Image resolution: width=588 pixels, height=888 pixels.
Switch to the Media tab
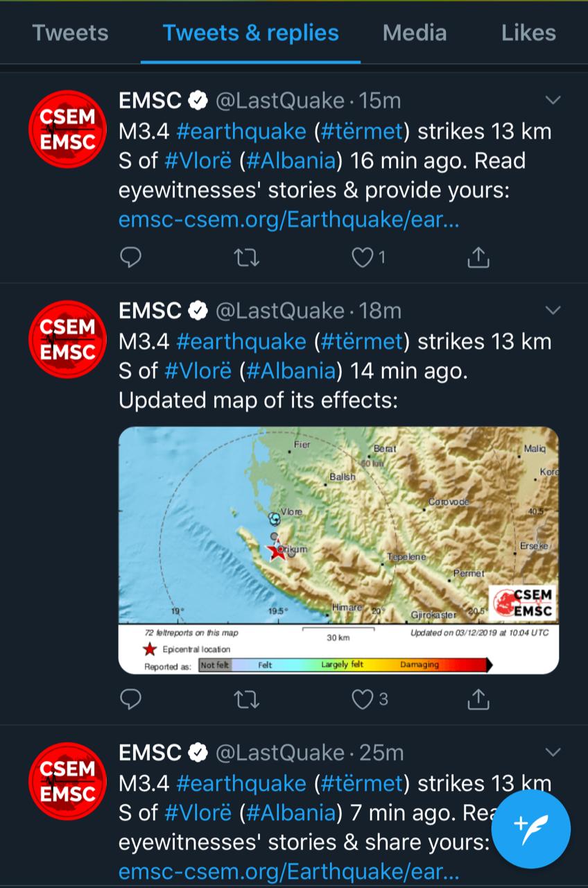point(415,33)
